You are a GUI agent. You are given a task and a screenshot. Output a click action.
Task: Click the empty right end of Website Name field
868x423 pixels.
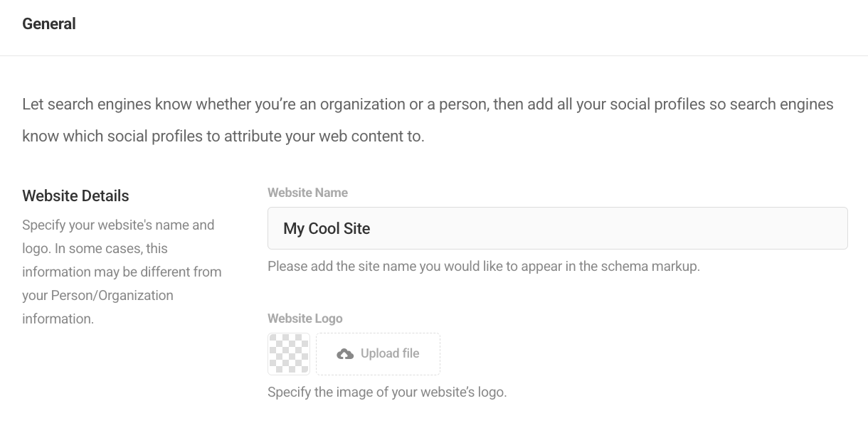pos(783,228)
